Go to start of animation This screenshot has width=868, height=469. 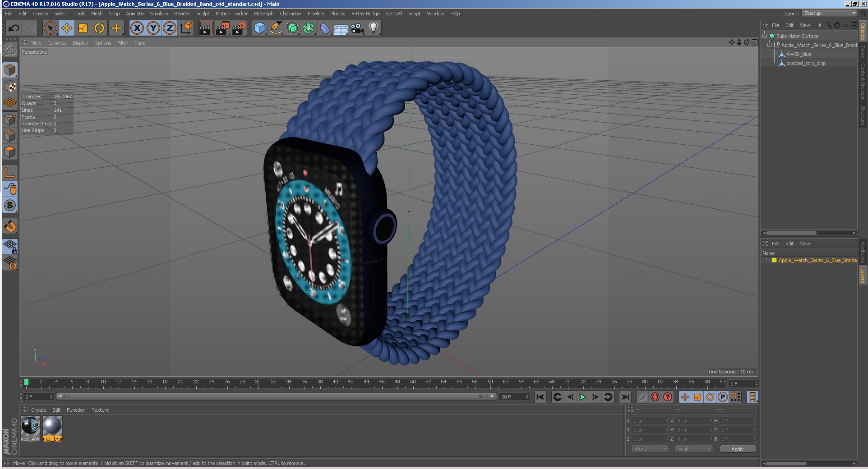540,397
